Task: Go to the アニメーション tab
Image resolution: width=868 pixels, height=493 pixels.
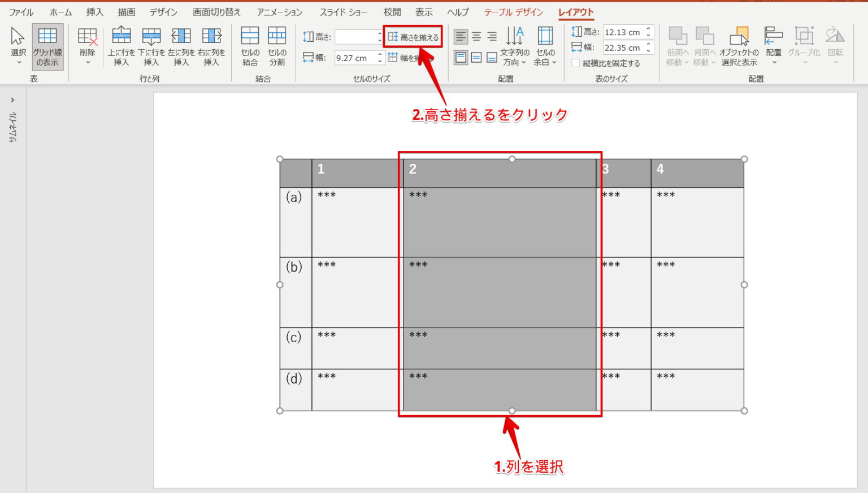Action: [279, 12]
